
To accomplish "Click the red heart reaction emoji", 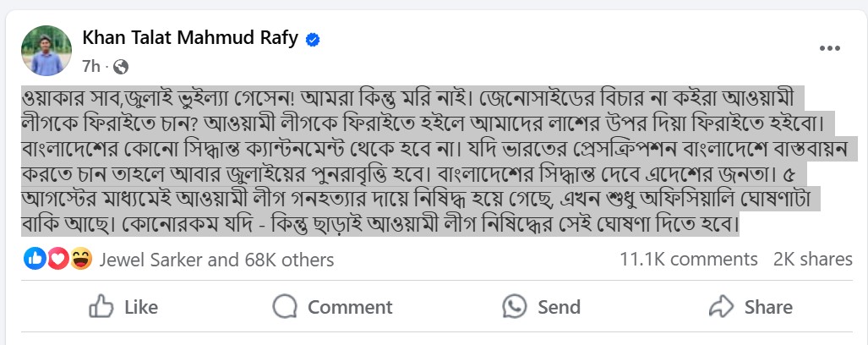I will (x=57, y=259).
